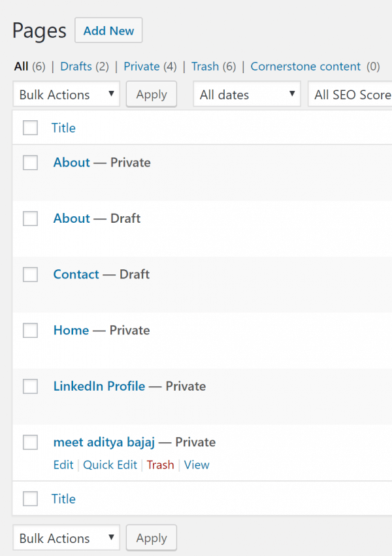Image resolution: width=392 pixels, height=556 pixels.
Task: Open the top Bulk Actions dropdown
Action: [x=66, y=95]
